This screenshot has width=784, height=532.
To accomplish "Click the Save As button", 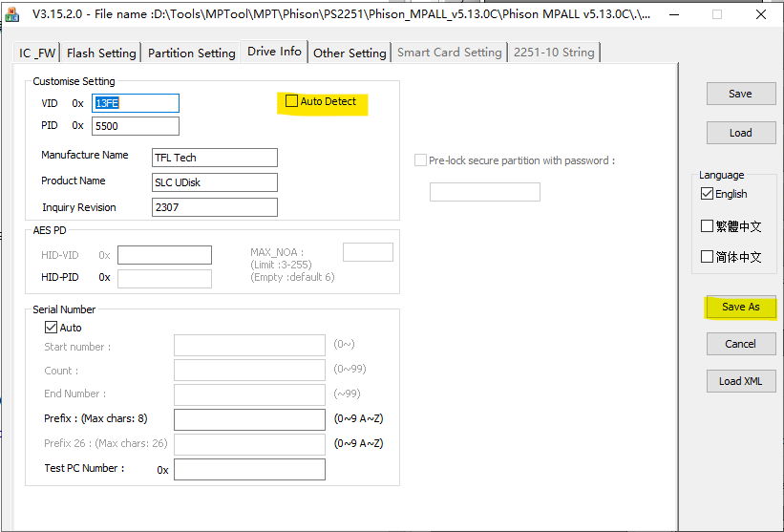I will coord(740,307).
